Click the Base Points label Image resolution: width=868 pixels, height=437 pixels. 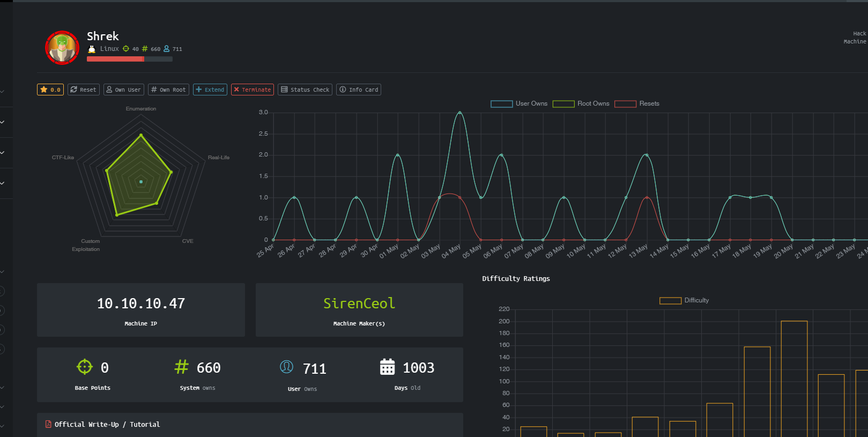pos(93,388)
